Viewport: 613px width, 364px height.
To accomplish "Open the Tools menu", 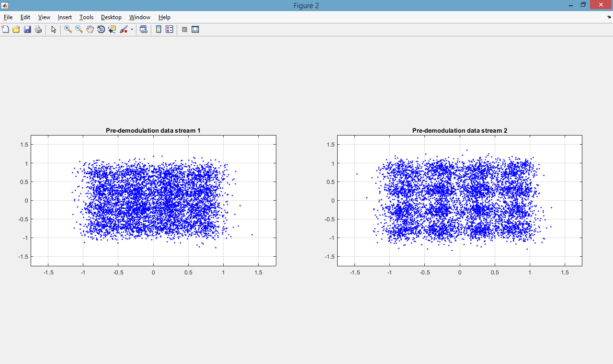I will click(86, 17).
